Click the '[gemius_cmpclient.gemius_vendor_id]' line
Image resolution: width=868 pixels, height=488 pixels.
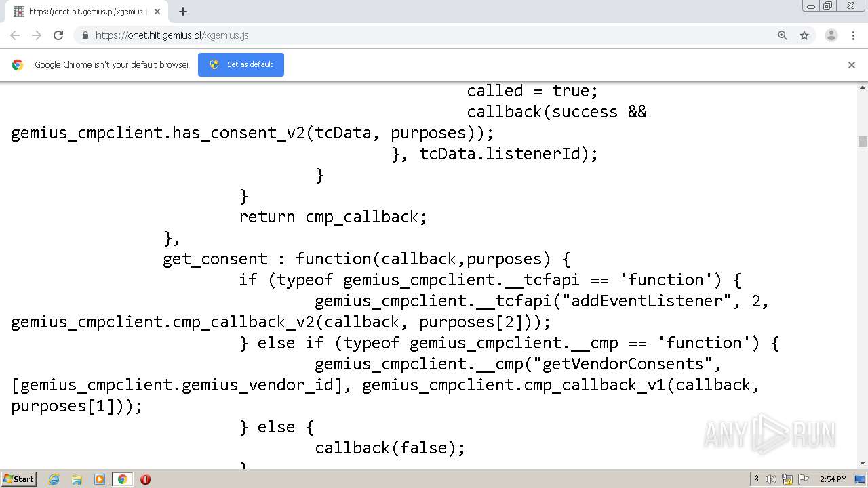click(385, 385)
